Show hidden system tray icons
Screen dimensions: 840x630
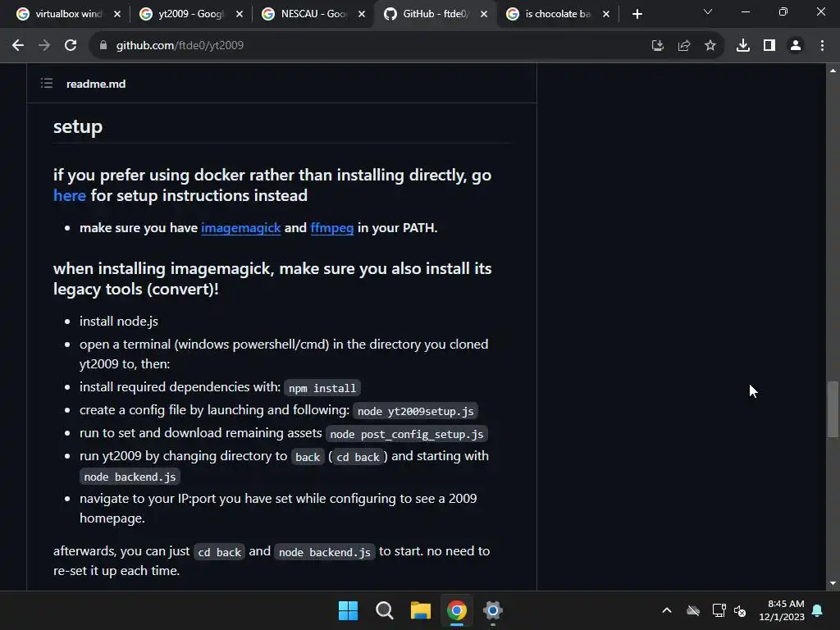pos(666,610)
